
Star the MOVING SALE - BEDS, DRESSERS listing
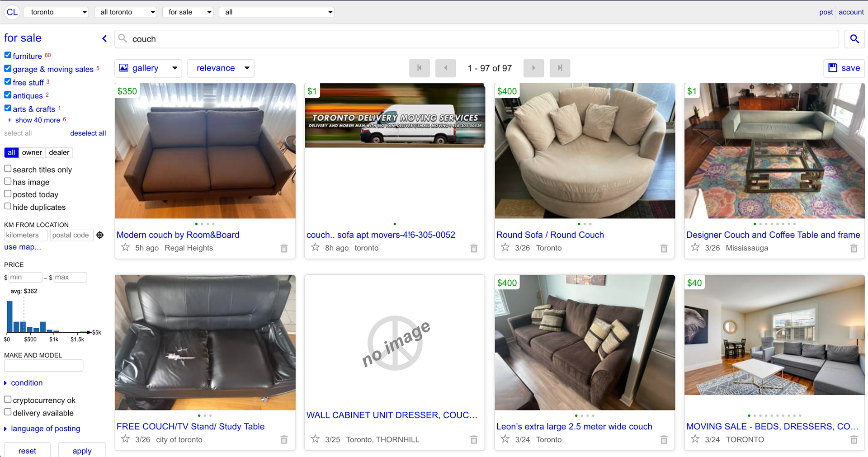click(x=695, y=439)
